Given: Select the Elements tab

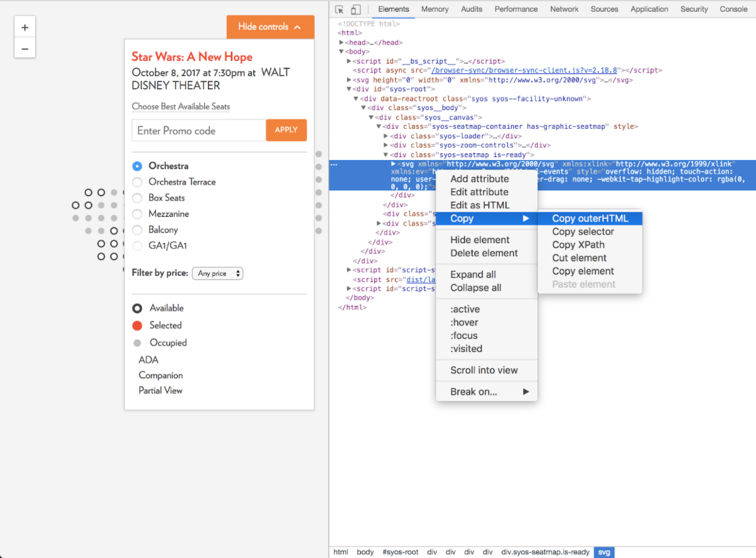Looking at the screenshot, I should (x=394, y=9).
